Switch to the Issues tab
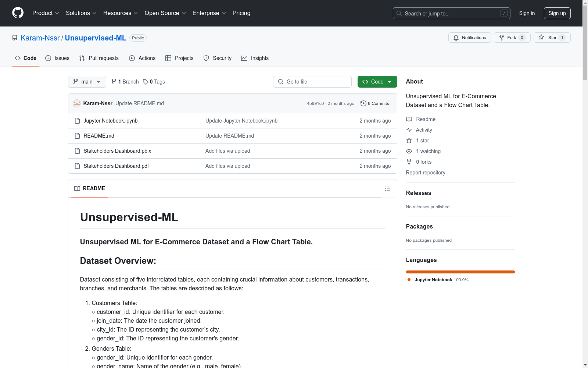The height and width of the screenshot is (368, 588). [x=57, y=58]
